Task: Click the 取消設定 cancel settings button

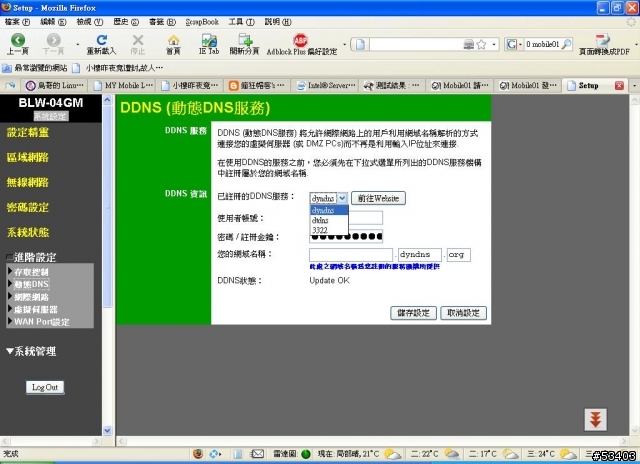Action: pyautogui.click(x=463, y=313)
